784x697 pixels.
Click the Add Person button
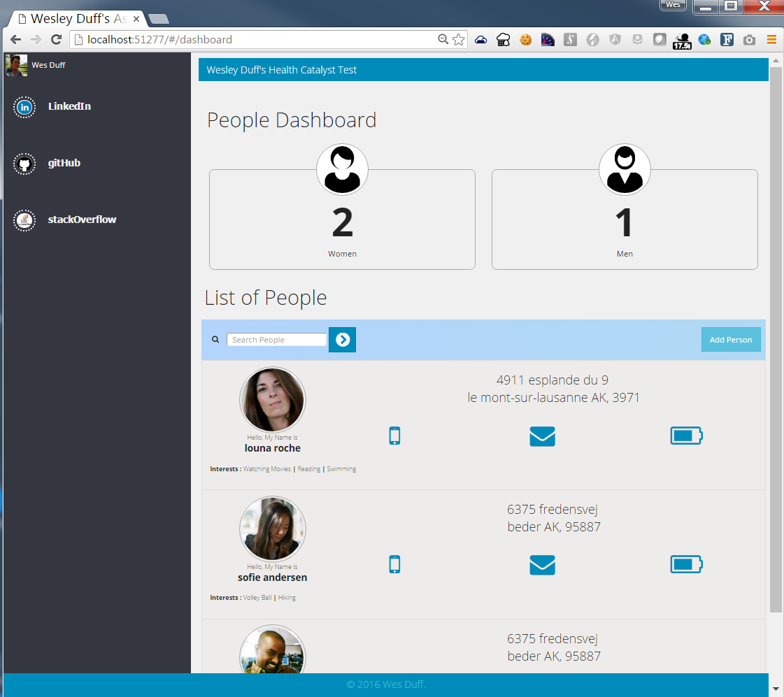click(731, 340)
